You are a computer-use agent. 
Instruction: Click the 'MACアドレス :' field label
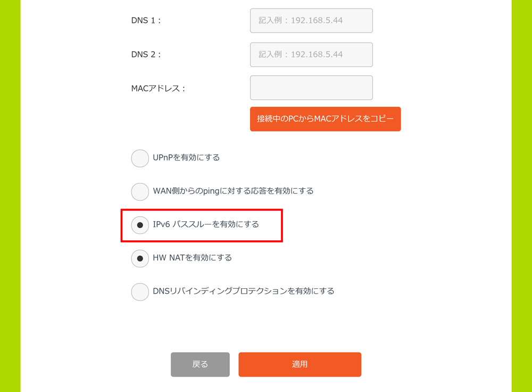pos(158,88)
